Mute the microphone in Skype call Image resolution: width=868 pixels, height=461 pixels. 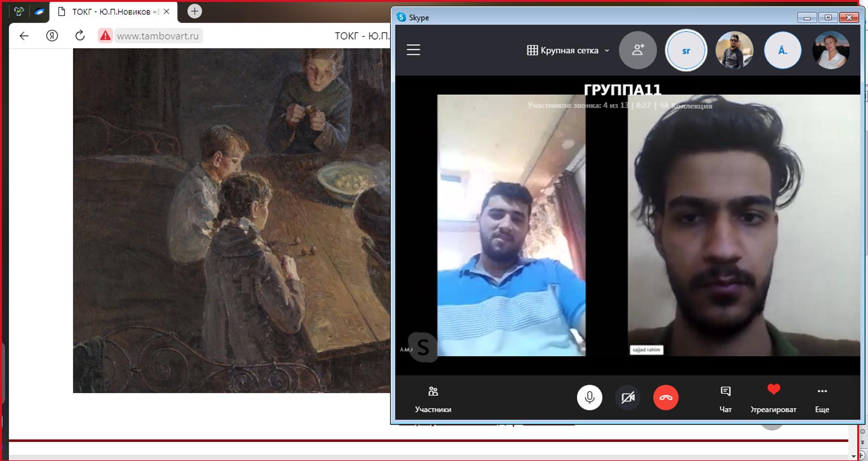point(589,398)
